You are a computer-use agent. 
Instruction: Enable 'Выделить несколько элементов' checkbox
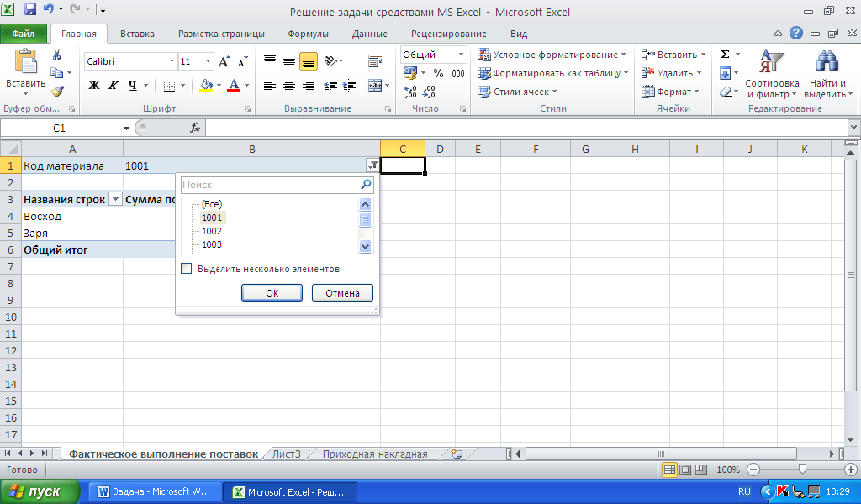tap(187, 269)
